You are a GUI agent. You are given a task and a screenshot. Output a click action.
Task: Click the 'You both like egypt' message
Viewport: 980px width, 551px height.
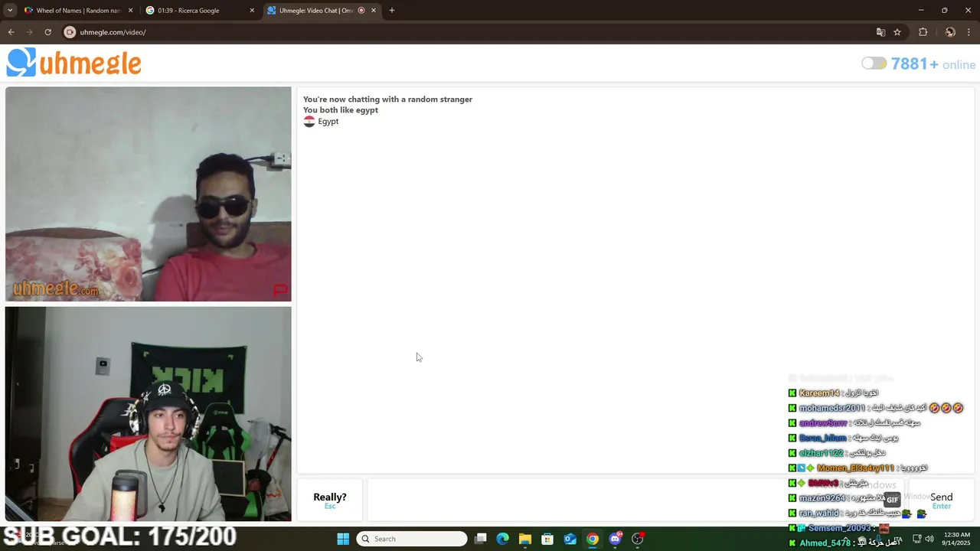341,110
